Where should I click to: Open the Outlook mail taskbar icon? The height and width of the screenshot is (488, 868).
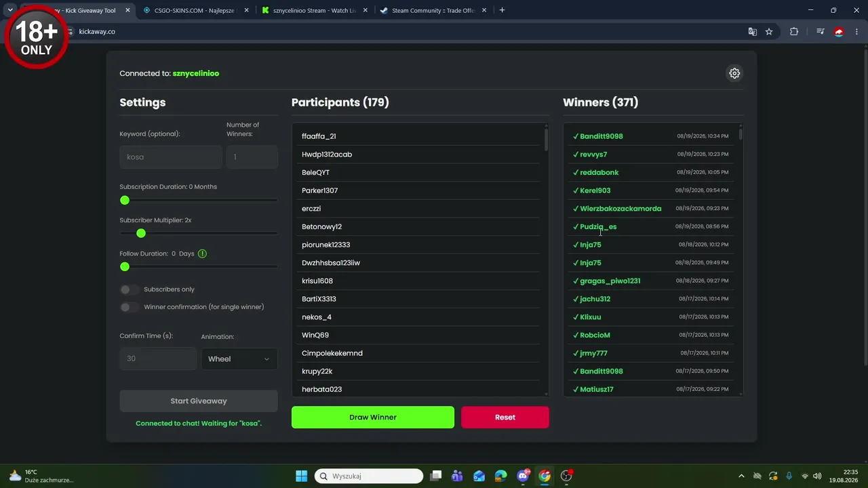(479, 476)
